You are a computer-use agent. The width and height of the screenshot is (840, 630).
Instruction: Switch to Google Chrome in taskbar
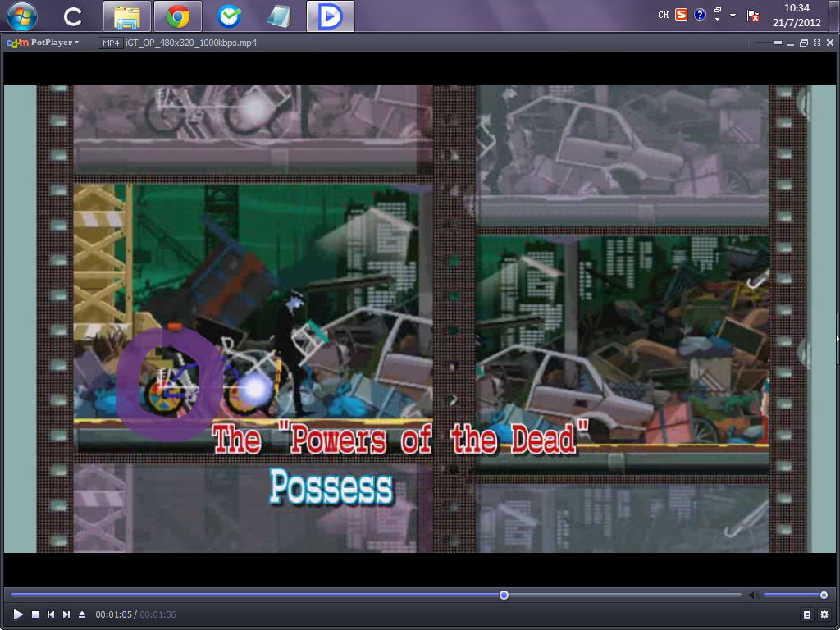178,16
